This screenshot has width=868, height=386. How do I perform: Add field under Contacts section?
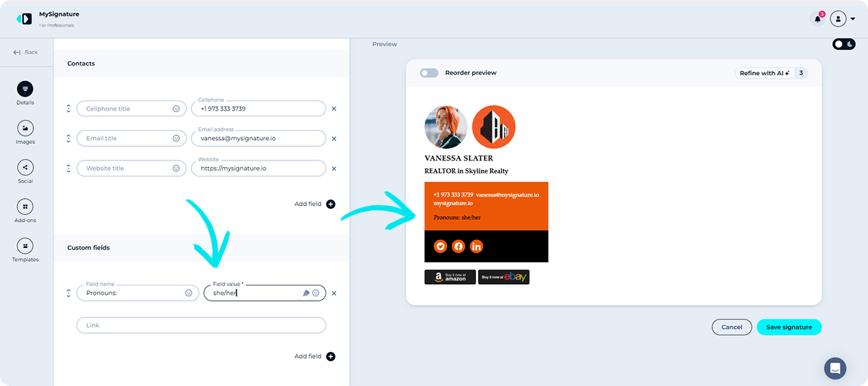pyautogui.click(x=315, y=204)
